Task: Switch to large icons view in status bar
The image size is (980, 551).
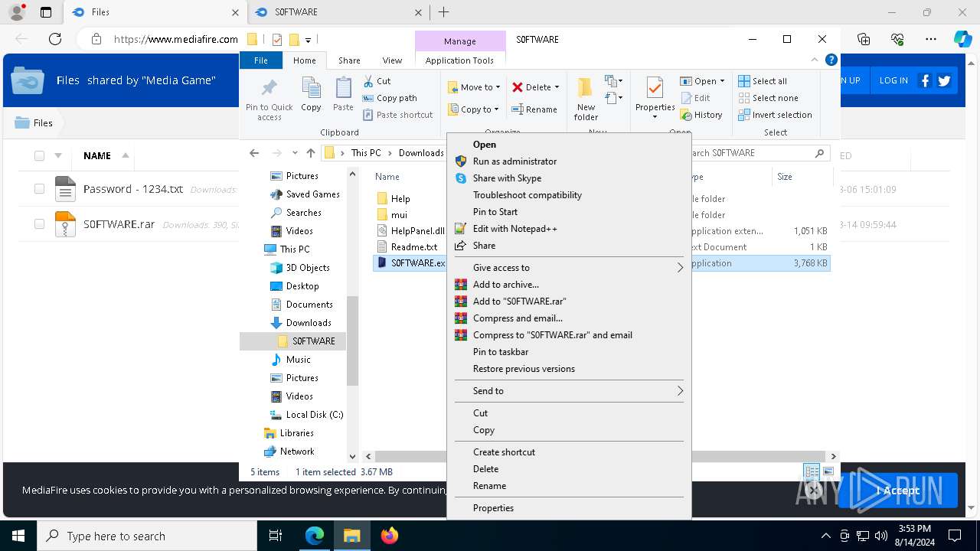Action: pos(828,471)
